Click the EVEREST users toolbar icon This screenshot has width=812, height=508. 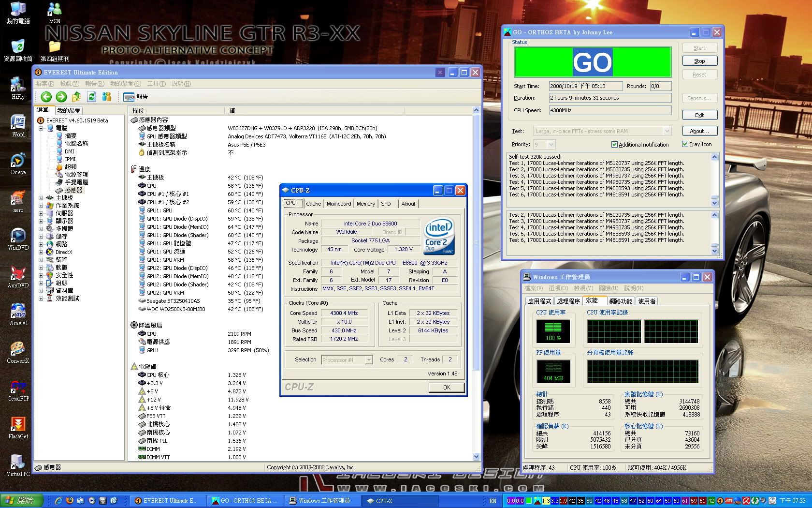[x=107, y=97]
